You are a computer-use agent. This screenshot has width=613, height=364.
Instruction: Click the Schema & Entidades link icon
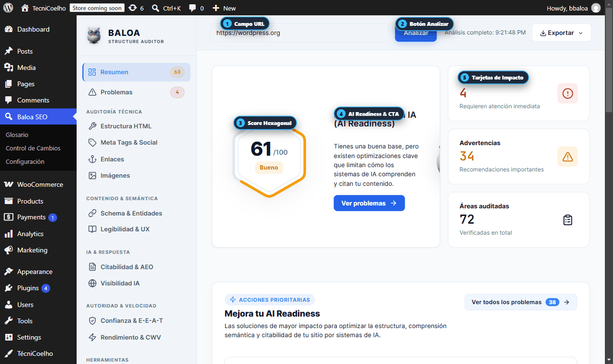pos(92,213)
